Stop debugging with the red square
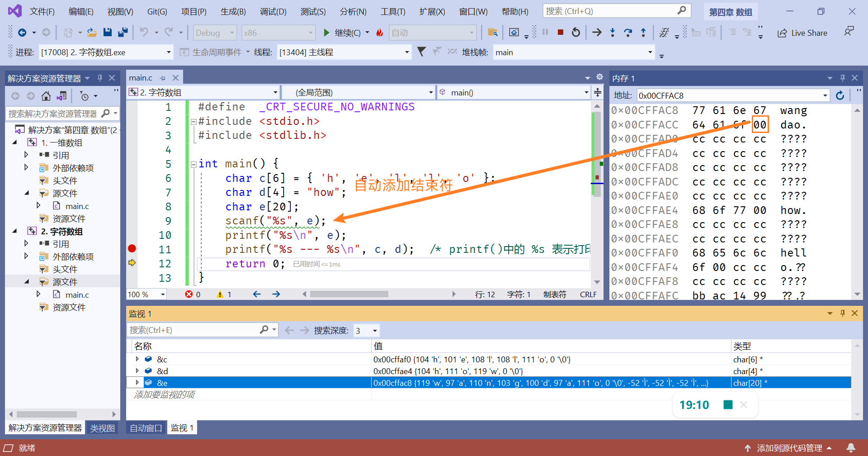The image size is (868, 456). click(560, 32)
